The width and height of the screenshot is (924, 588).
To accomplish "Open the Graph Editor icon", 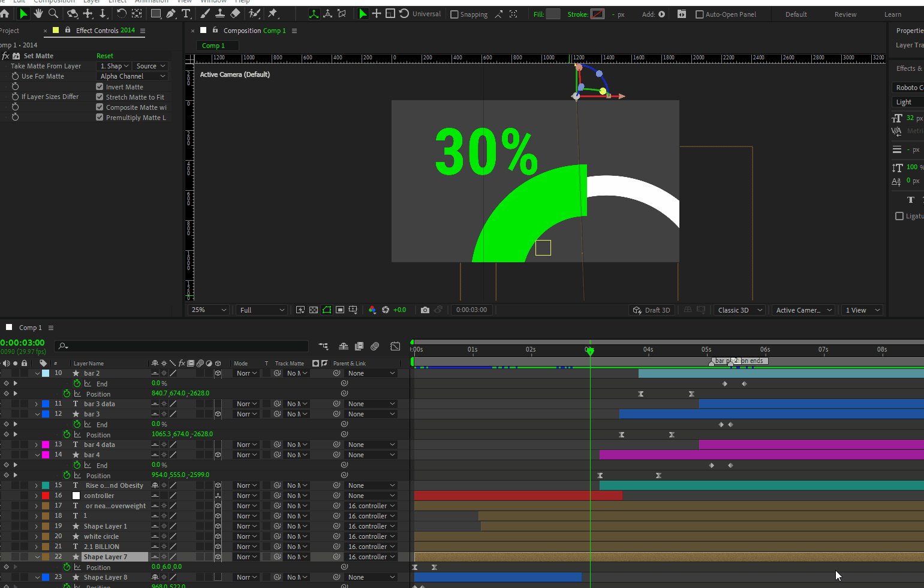I will click(x=395, y=346).
